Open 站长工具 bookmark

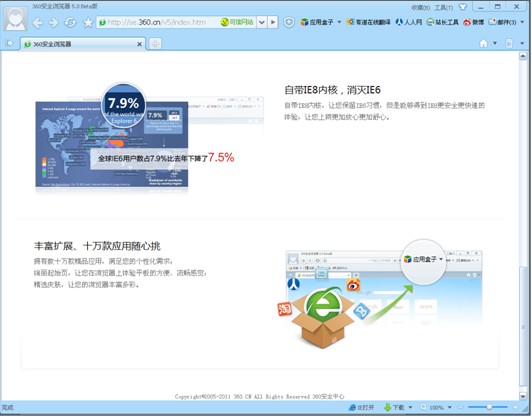442,22
